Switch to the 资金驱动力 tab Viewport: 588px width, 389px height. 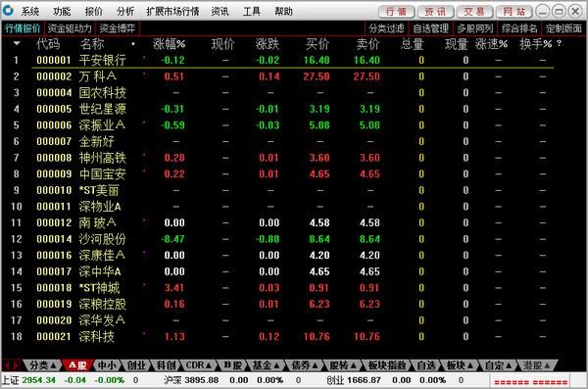[70, 28]
